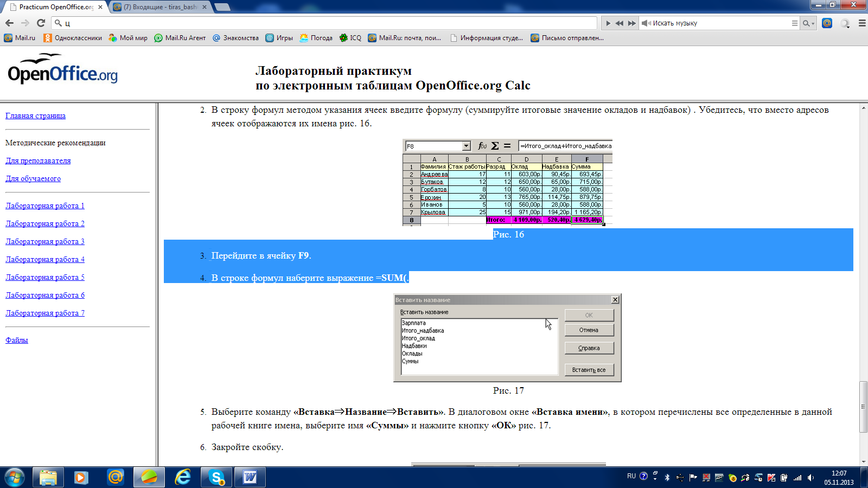Open the system volume control
Image resolution: width=868 pixels, height=488 pixels.
click(x=810, y=478)
